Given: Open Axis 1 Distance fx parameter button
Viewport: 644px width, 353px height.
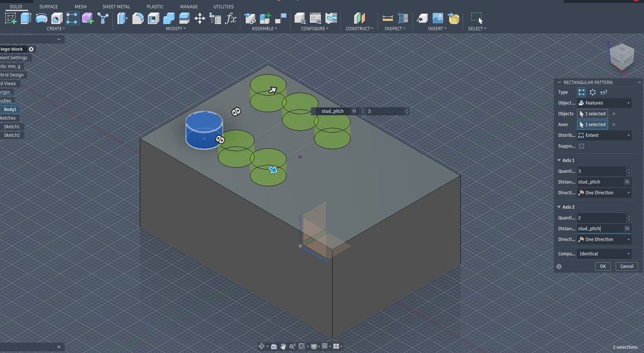Looking at the screenshot, I should click(627, 181).
